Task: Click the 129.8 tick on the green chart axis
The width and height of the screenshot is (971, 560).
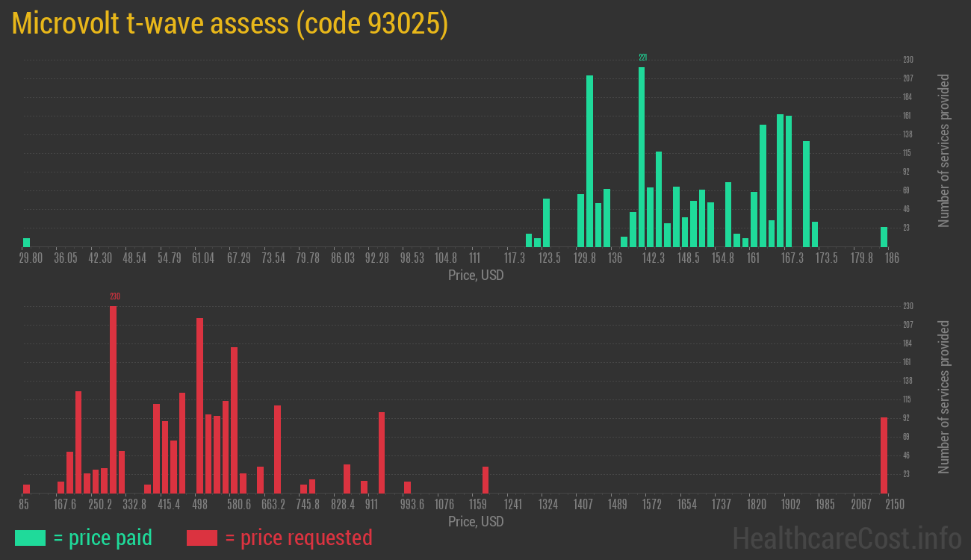Action: (584, 258)
